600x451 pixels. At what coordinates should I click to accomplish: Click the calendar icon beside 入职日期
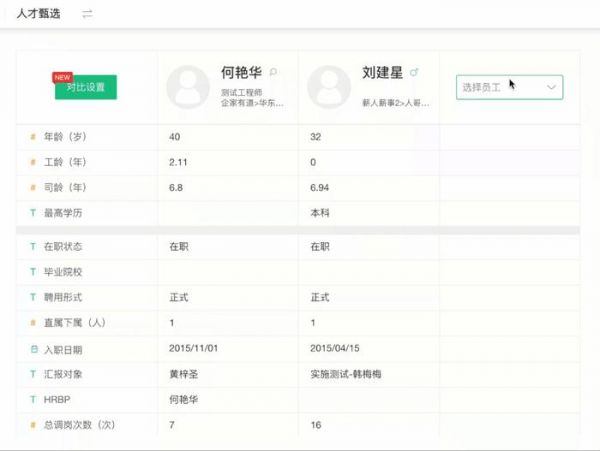[x=33, y=349]
